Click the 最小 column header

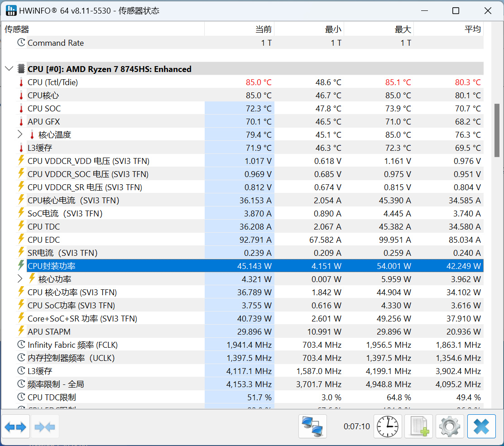pyautogui.click(x=309, y=29)
